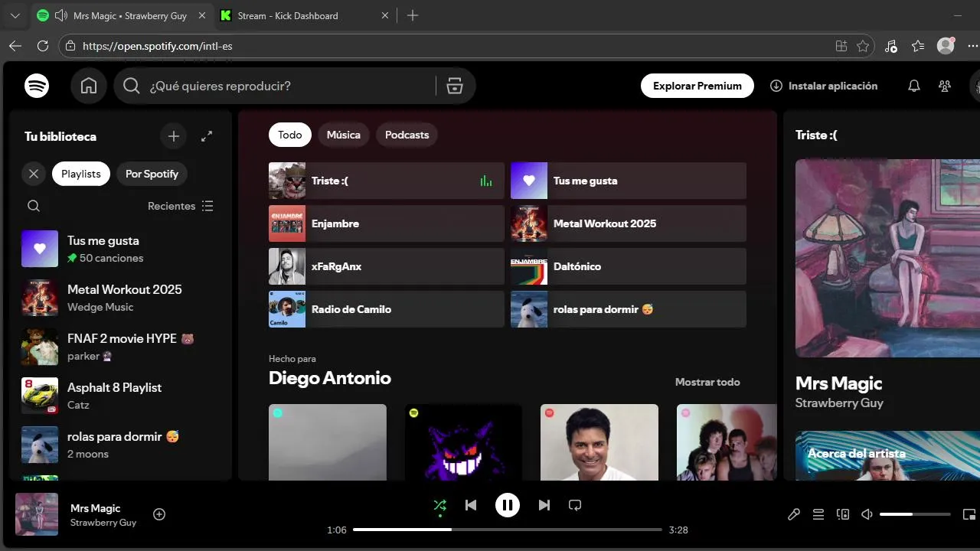
Task: Search in your library magnifier icon
Action: tap(34, 206)
